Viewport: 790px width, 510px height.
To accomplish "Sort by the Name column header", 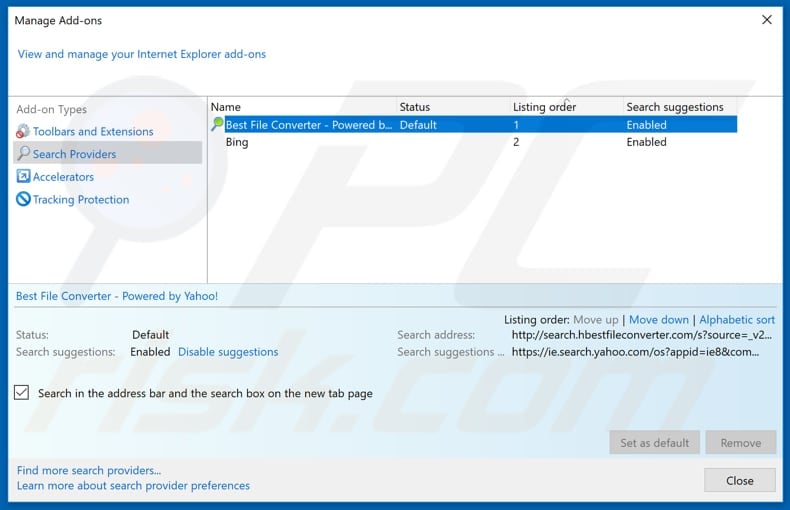I will pos(302,107).
